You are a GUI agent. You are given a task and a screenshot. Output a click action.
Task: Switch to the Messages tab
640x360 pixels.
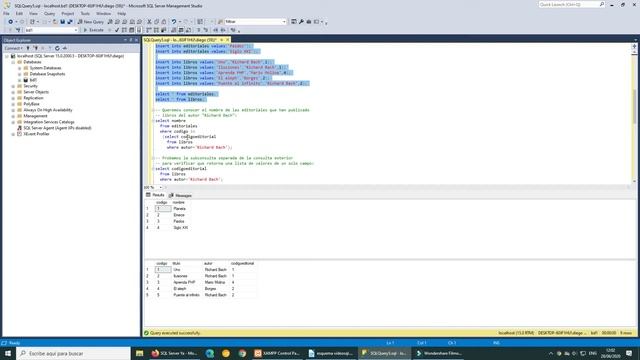(180, 196)
